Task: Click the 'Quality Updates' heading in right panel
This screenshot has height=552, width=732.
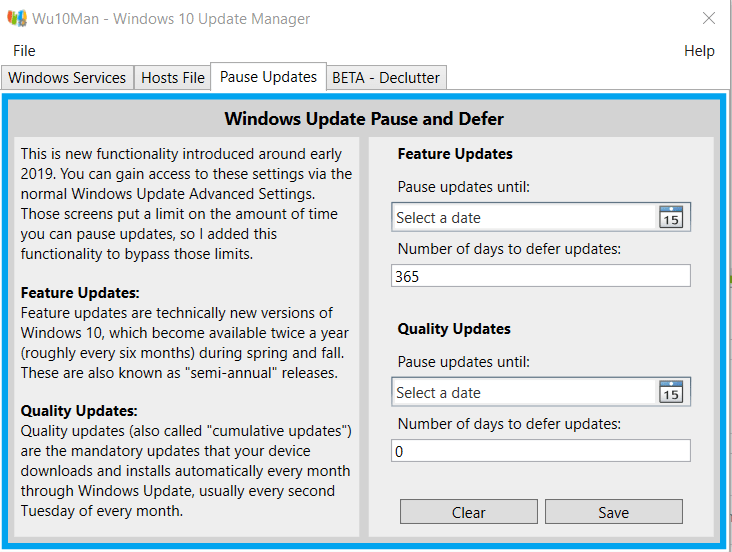Action: coord(454,329)
